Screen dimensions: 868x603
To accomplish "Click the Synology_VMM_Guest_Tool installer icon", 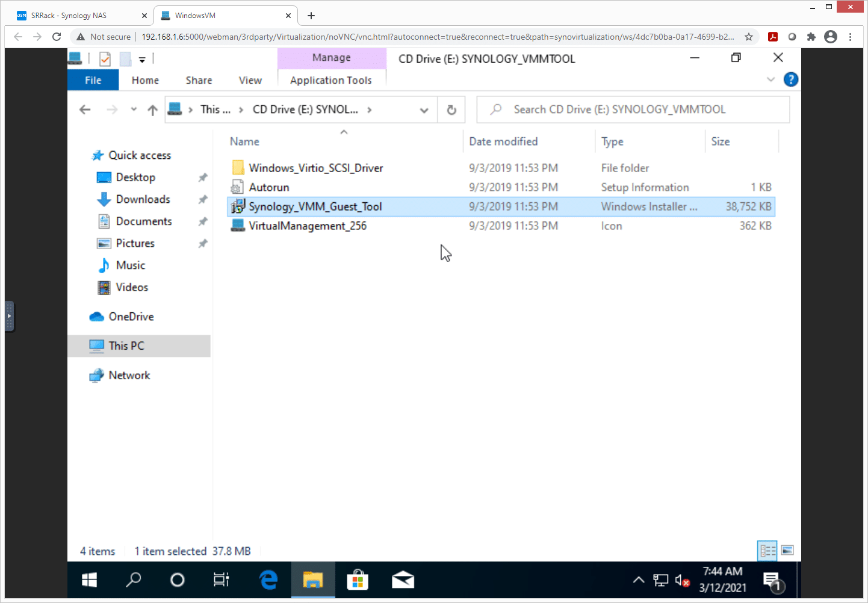I will click(238, 206).
